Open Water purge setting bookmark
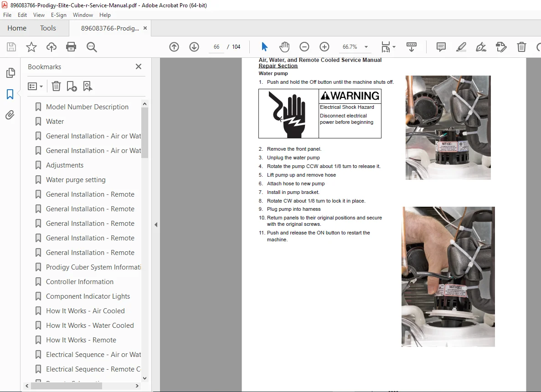This screenshot has width=541, height=392. tap(76, 180)
